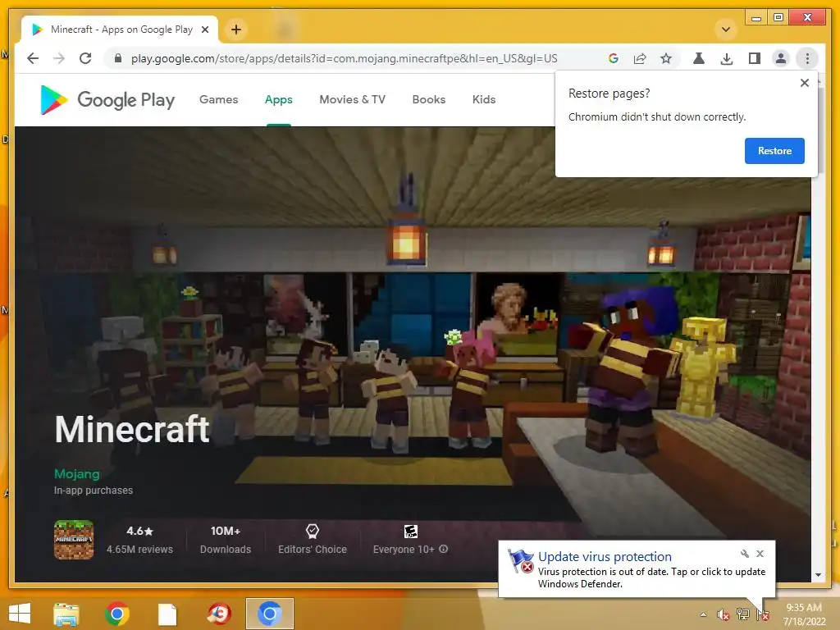Image resolution: width=840 pixels, height=630 pixels.
Task: Open the Games section
Action: click(x=218, y=99)
